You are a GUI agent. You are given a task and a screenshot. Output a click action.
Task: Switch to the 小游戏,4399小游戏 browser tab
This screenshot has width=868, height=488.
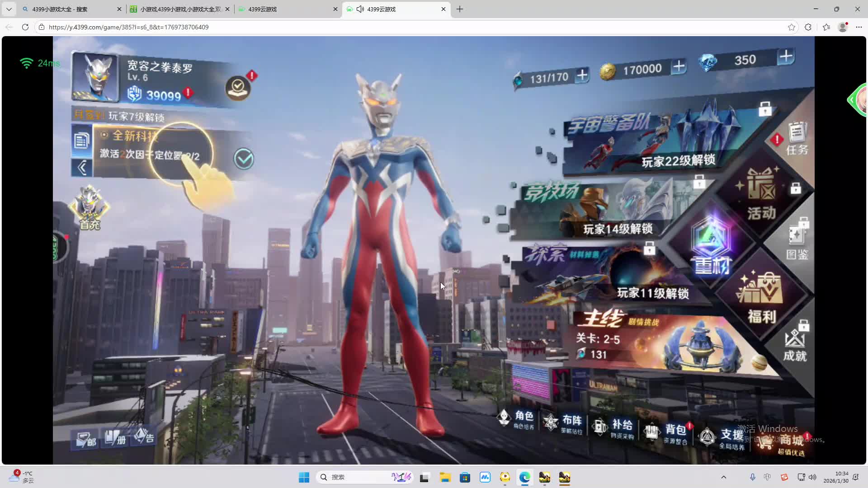point(180,9)
